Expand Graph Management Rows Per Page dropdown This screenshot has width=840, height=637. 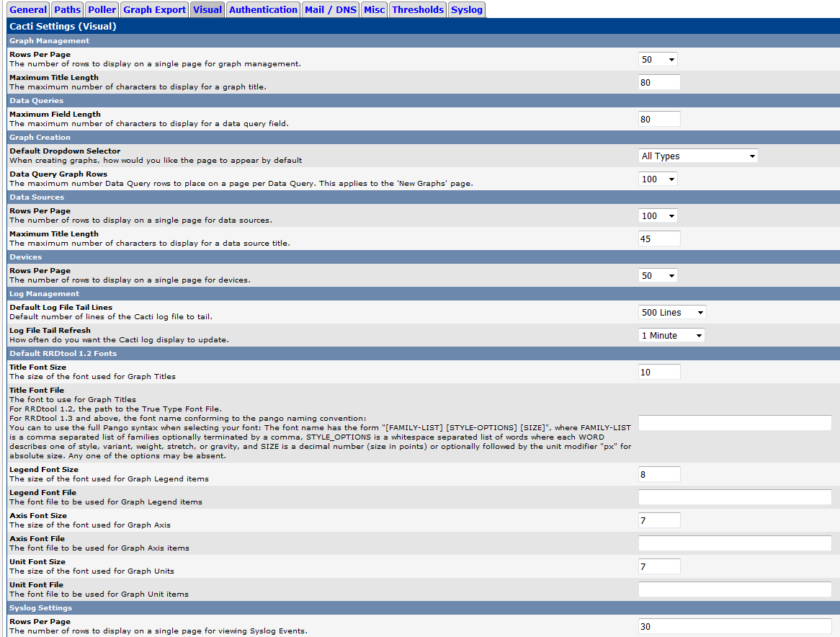click(658, 60)
